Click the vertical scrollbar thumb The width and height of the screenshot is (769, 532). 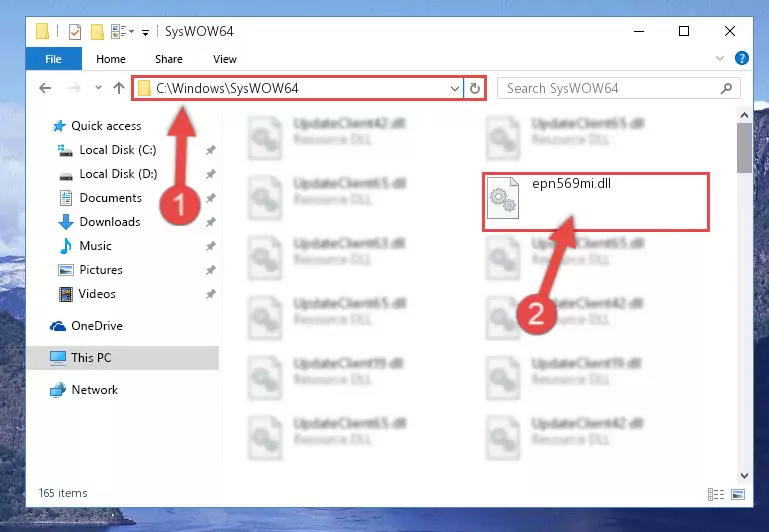(744, 148)
